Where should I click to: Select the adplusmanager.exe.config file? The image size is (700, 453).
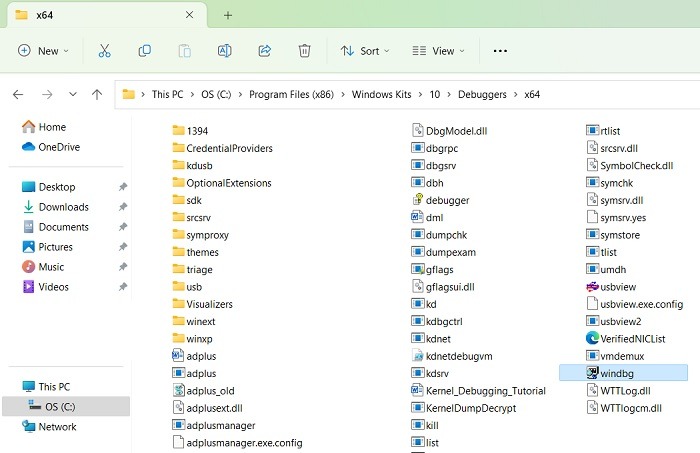click(x=238, y=443)
